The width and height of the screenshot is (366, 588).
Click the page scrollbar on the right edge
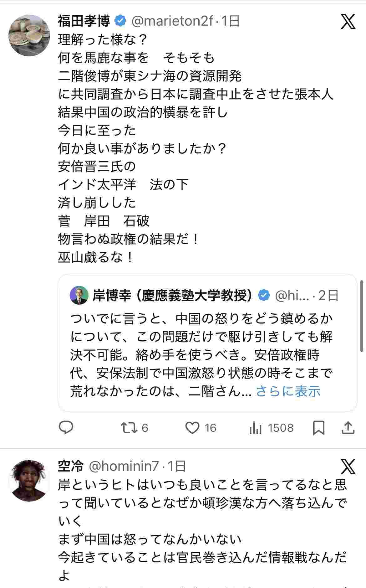click(x=363, y=316)
